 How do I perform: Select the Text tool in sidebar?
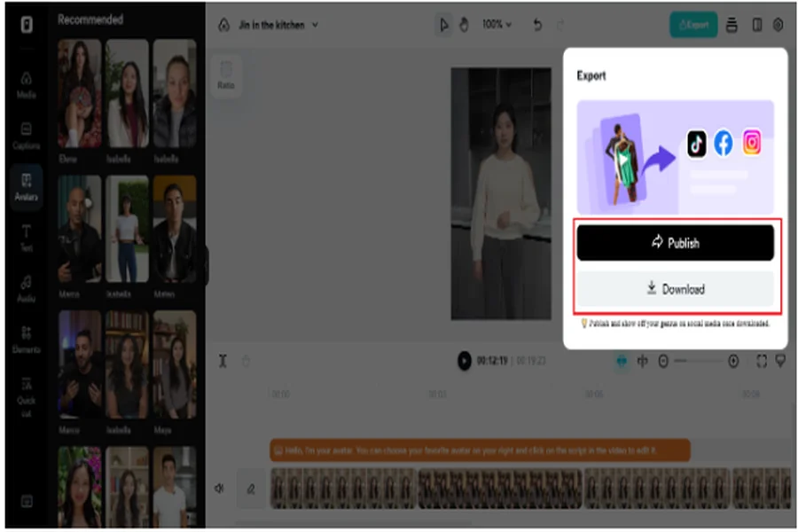27,238
